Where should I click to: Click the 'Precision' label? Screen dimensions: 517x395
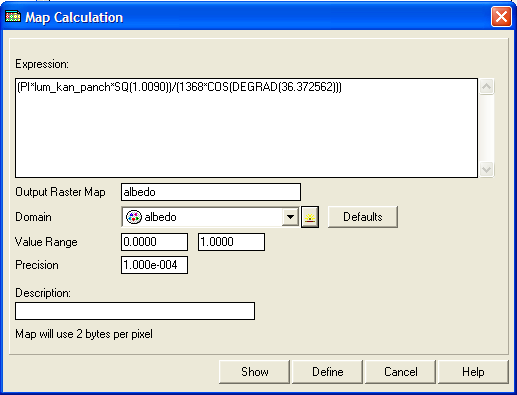pos(37,265)
